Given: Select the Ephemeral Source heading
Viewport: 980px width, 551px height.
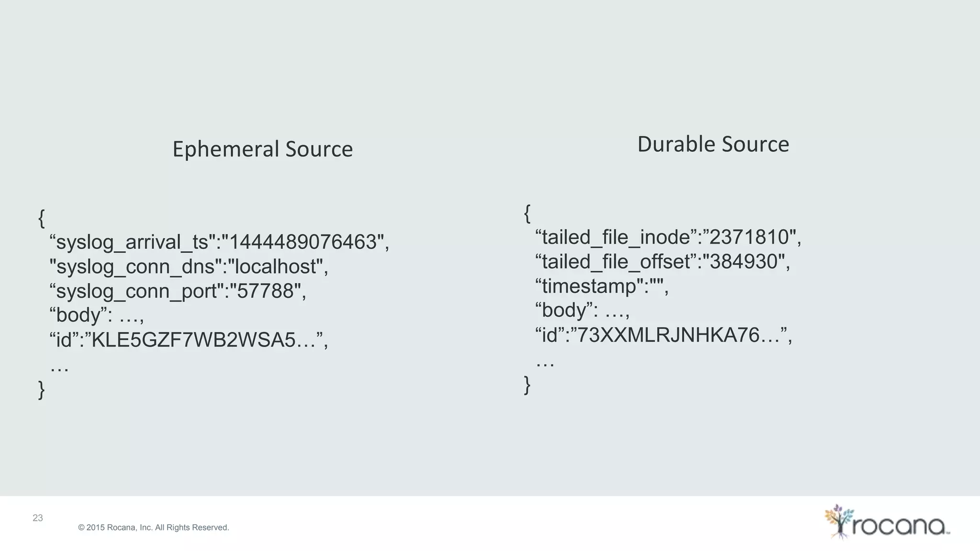Looking at the screenshot, I should 263,149.
